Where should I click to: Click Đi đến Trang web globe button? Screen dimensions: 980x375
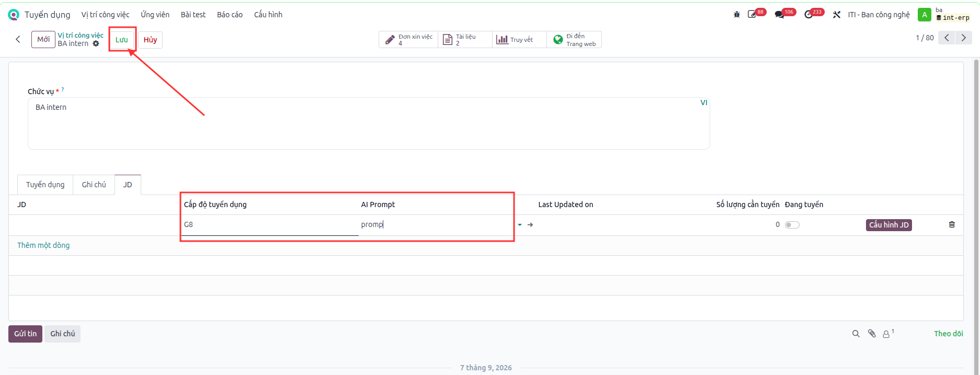(x=574, y=40)
